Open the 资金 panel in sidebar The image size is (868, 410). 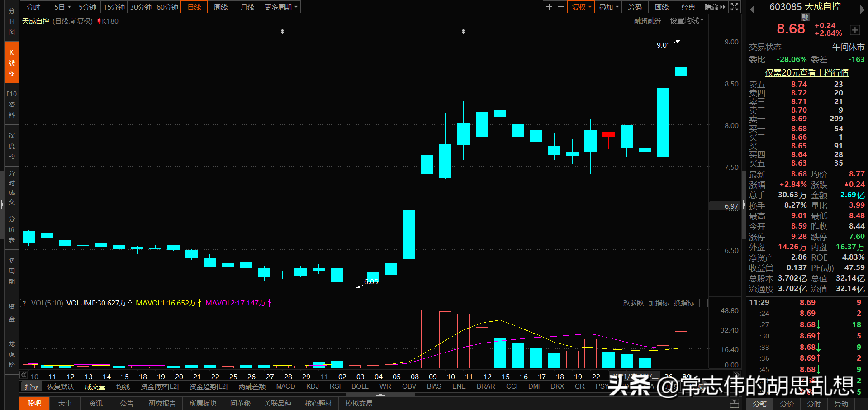tap(11, 313)
